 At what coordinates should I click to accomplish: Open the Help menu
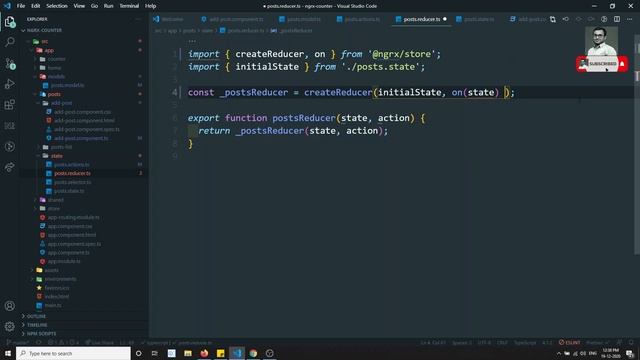[151, 6]
